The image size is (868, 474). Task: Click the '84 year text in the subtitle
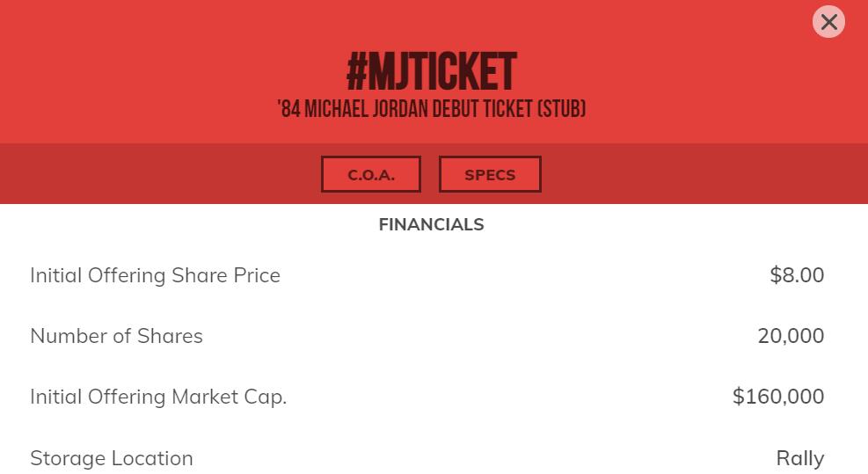(288, 109)
